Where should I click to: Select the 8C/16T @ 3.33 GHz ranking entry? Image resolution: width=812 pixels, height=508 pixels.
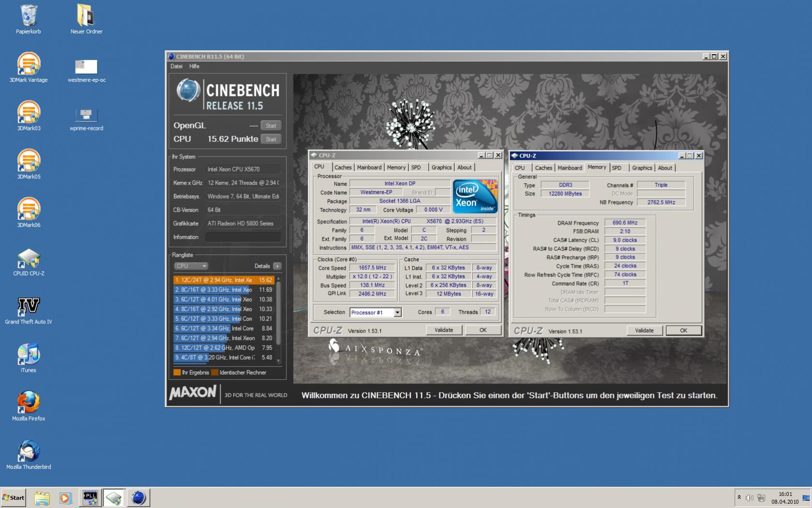pos(224,290)
